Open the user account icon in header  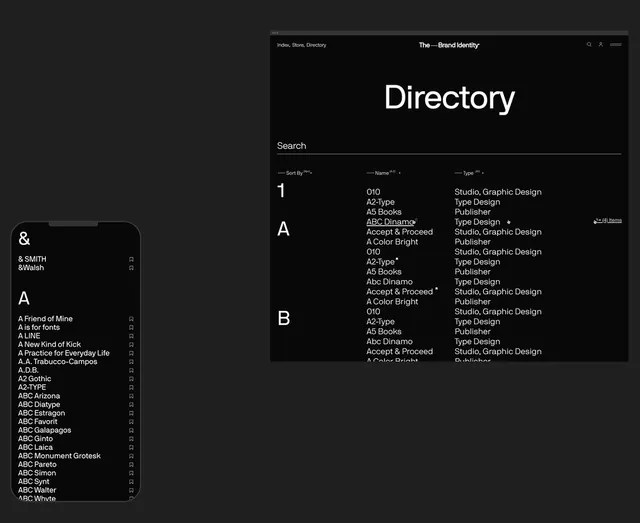[601, 45]
